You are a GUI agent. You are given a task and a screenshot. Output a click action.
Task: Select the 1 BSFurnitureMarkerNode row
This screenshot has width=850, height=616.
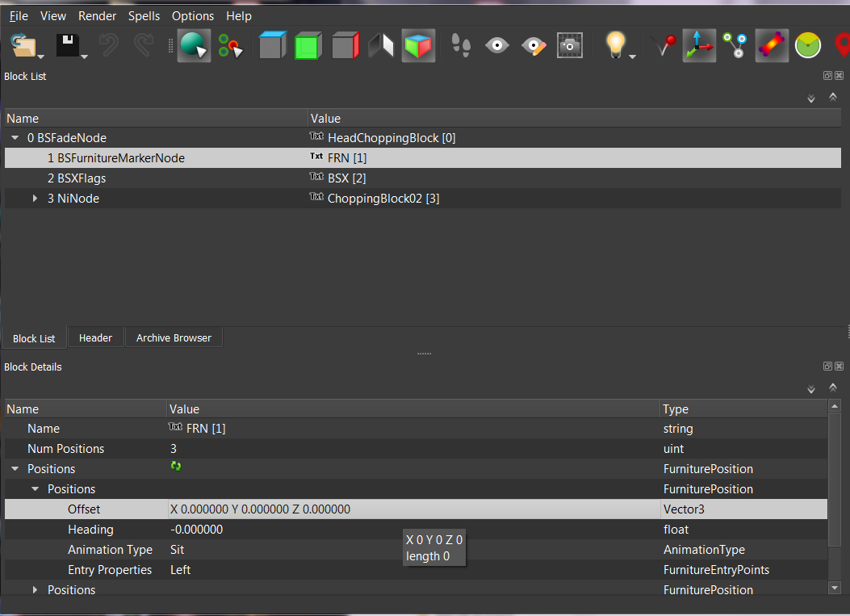point(423,157)
